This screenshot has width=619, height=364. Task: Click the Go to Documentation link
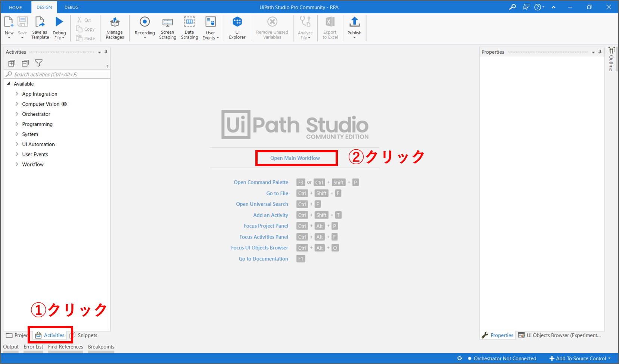(x=263, y=259)
